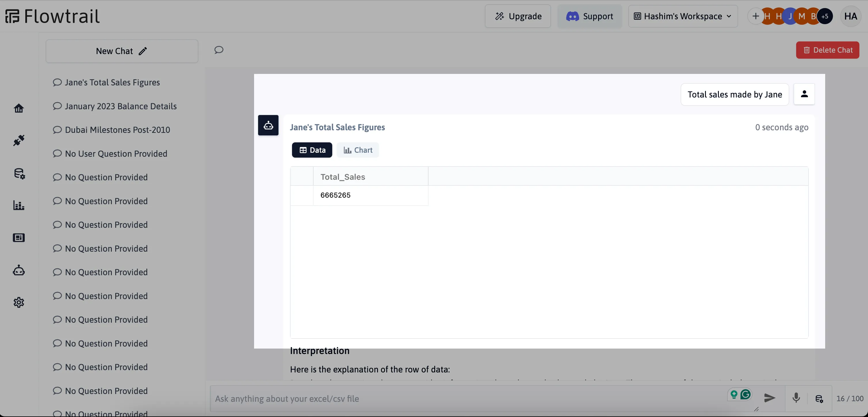This screenshot has height=417, width=868.
Task: Click the user profile icon next to query
Action: click(804, 94)
